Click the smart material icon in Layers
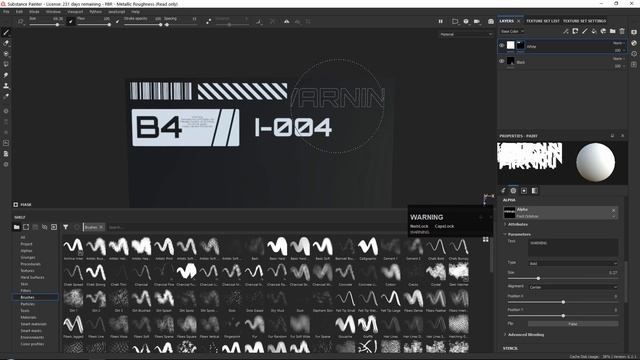The image size is (640, 360). click(x=603, y=31)
